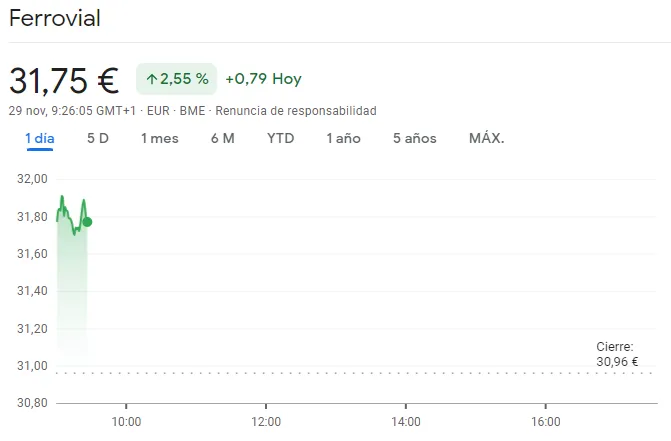The height and width of the screenshot is (441, 671).
Task: Select the YTD range tab
Action: (x=281, y=138)
